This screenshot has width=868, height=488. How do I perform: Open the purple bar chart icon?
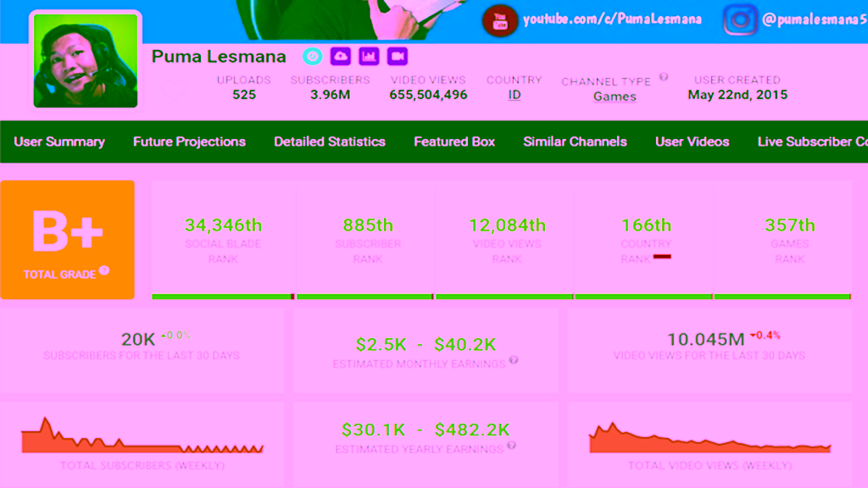point(369,57)
